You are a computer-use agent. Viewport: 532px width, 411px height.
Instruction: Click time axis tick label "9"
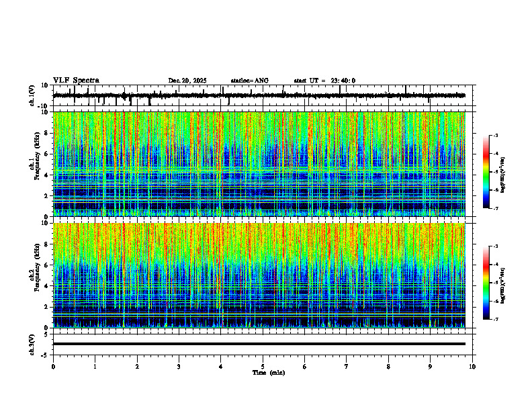point(430,367)
